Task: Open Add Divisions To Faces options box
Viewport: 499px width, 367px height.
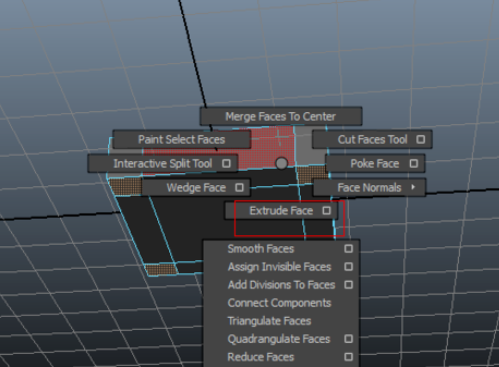Action: point(348,285)
